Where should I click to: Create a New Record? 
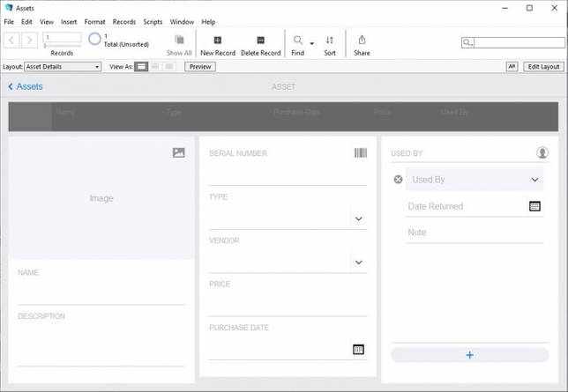218,45
